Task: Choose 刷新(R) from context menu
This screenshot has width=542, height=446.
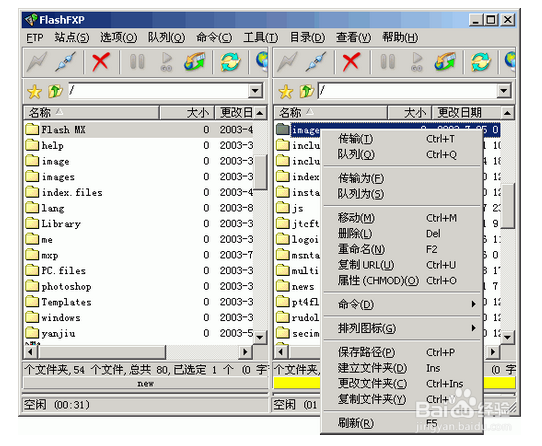Action: [x=402, y=423]
